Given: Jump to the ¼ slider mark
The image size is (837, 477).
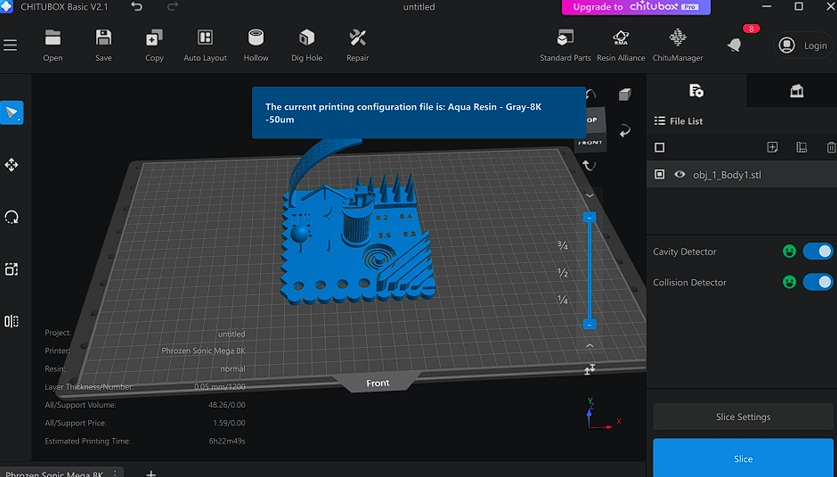Looking at the screenshot, I should pyautogui.click(x=563, y=299).
